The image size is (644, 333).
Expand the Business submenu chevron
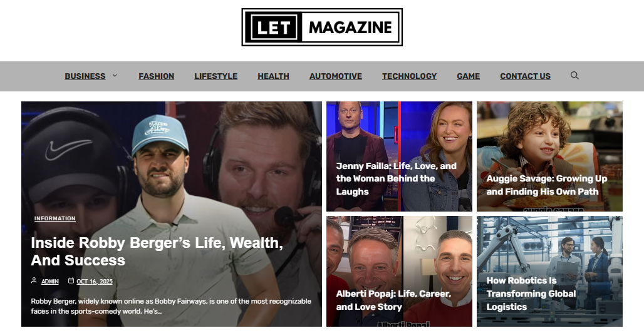tap(115, 76)
